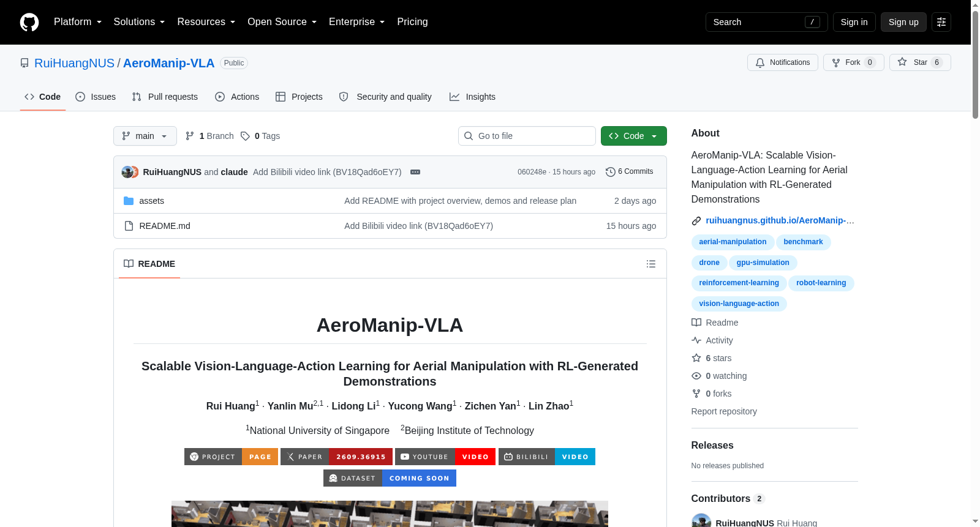Image resolution: width=980 pixels, height=527 pixels.
Task: Open the GitHub homepage logo
Action: pyautogui.click(x=29, y=22)
